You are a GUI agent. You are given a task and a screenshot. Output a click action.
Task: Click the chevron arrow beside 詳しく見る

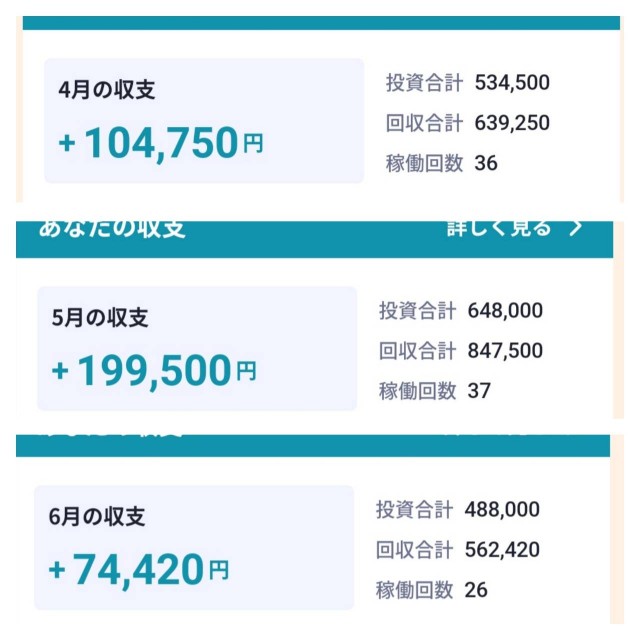pyautogui.click(x=575, y=228)
